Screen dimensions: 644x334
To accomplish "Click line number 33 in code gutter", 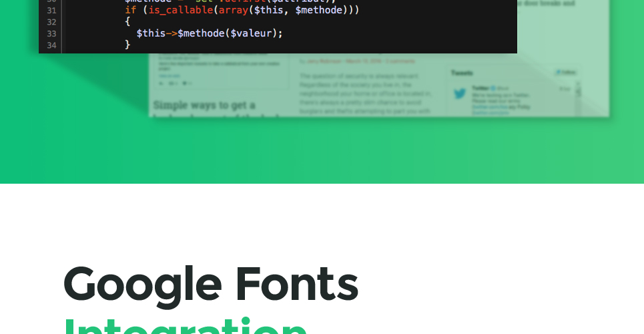I will pyautogui.click(x=51, y=33).
